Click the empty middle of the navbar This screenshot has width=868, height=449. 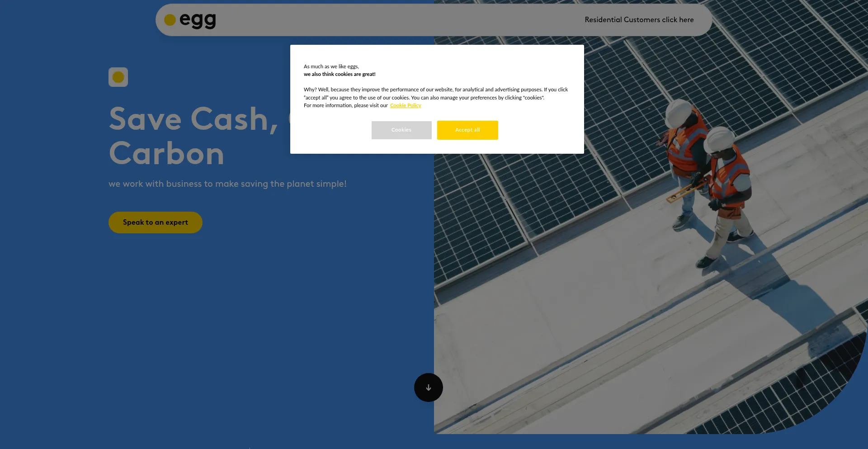point(398,20)
